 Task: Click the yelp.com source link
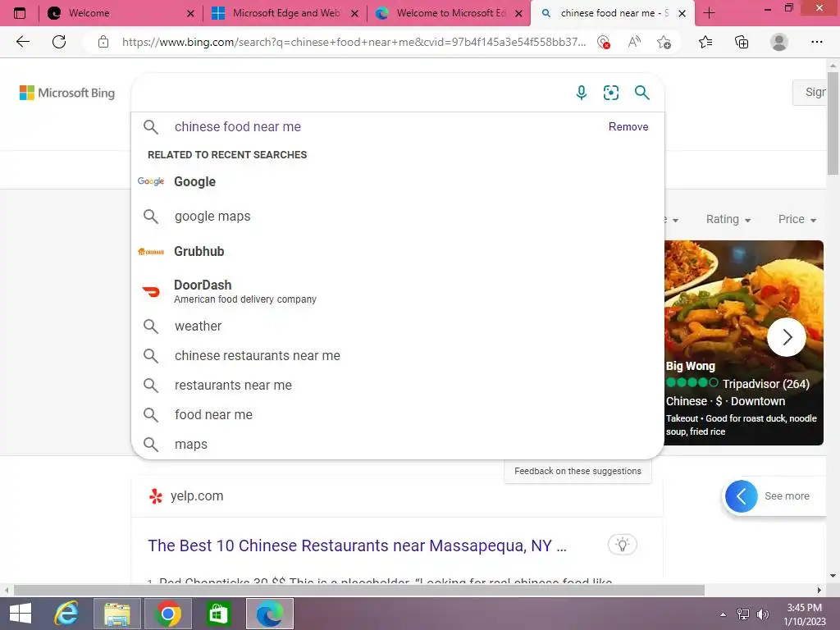tap(197, 496)
